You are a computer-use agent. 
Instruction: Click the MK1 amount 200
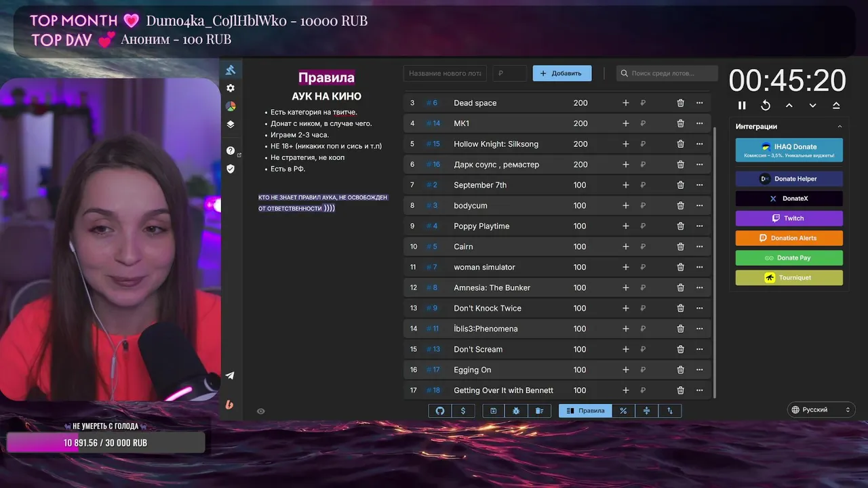[580, 123]
